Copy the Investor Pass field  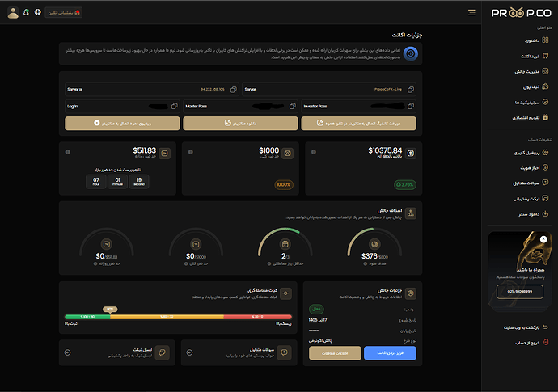click(x=410, y=106)
